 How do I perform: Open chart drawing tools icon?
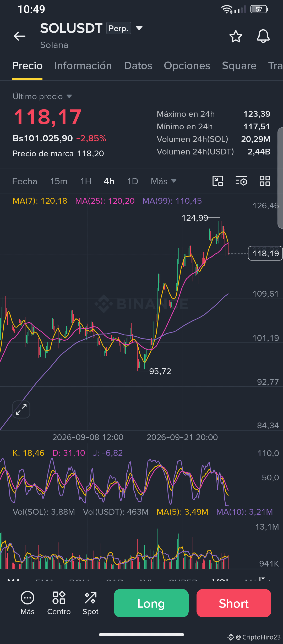pos(218,181)
